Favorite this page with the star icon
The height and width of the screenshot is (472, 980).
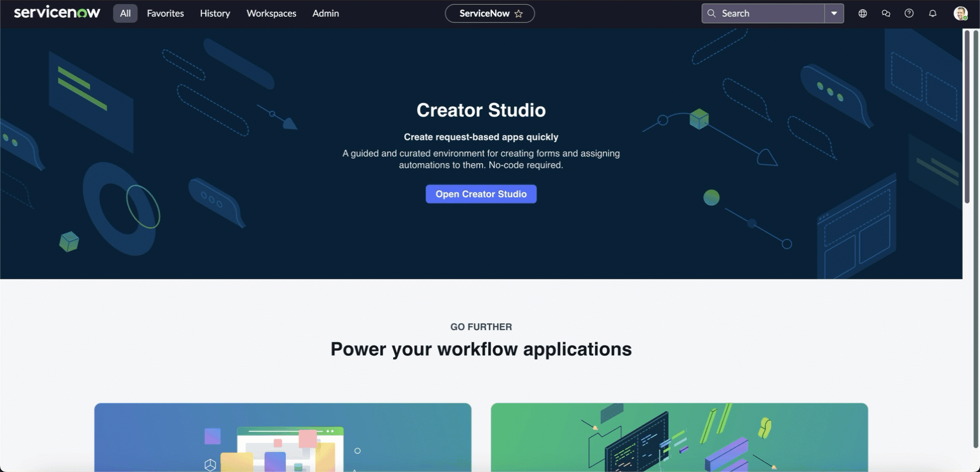coord(519,13)
